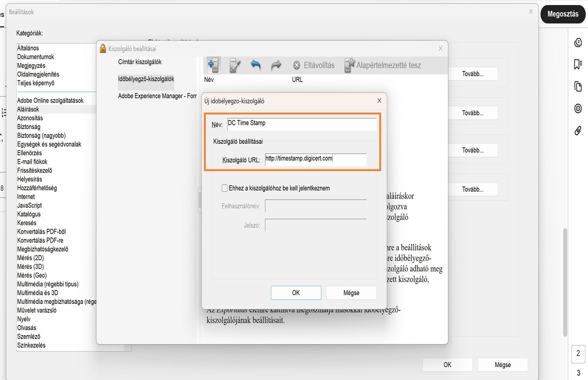
Task: Select Biztonság (nagyobb) category
Action: 42,135
